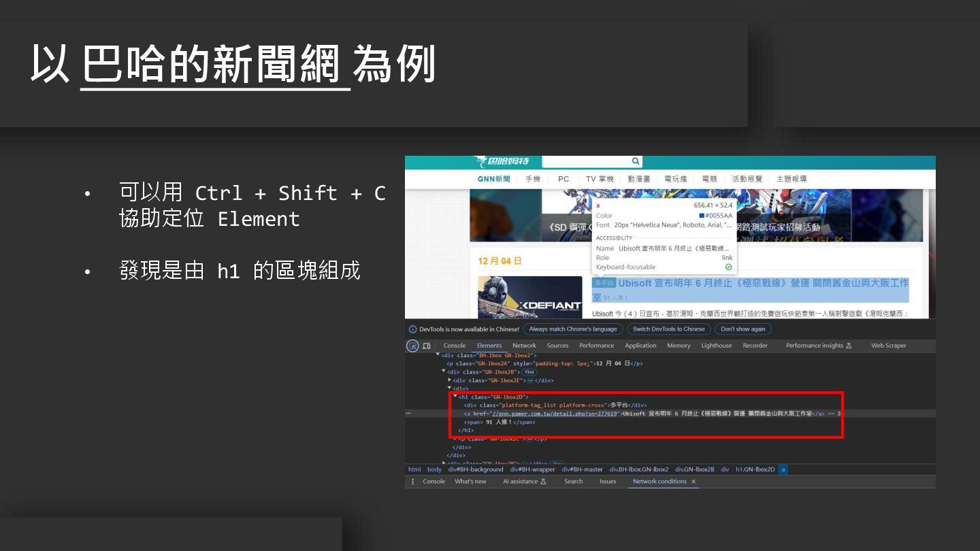980x551 pixels.
Task: Open the GNN新聞 site nav item
Action: [x=493, y=179]
